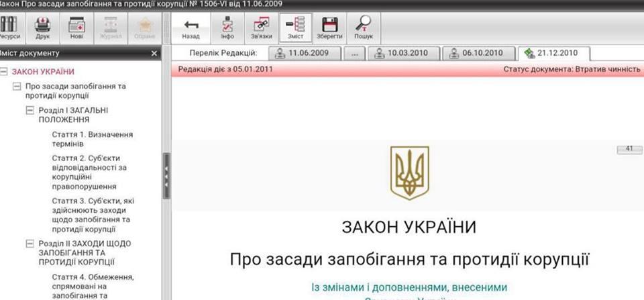Open the Ресурси resources icon
The width and height of the screenshot is (644, 300).
click(x=9, y=28)
